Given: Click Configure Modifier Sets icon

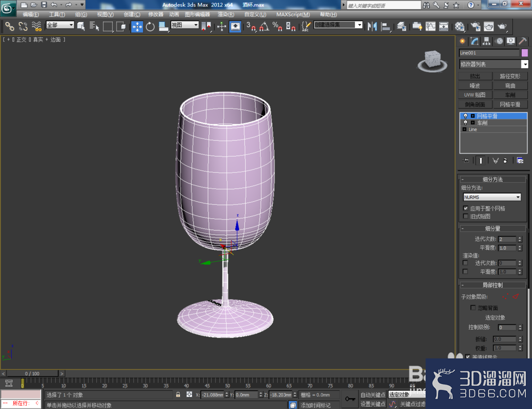Looking at the screenshot, I should (520, 160).
